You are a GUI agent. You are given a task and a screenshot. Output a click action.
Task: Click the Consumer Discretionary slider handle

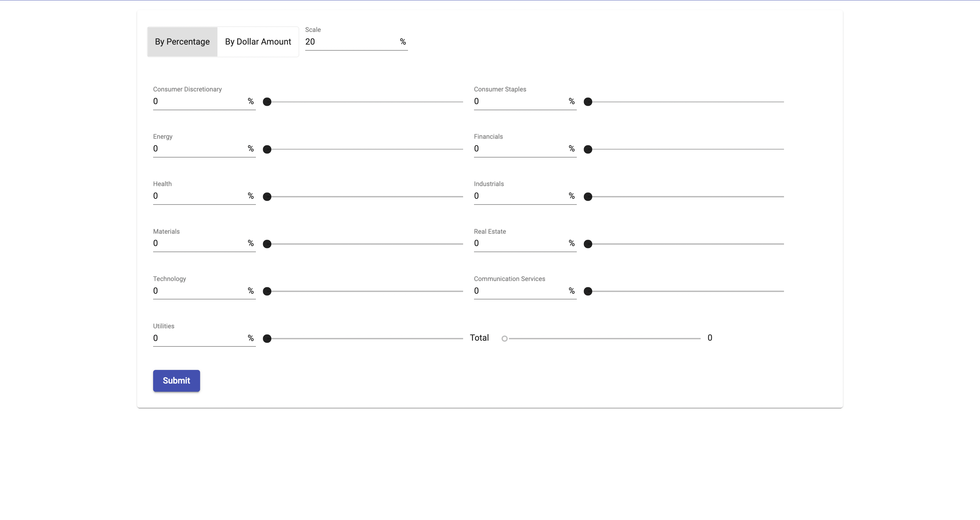pos(267,102)
